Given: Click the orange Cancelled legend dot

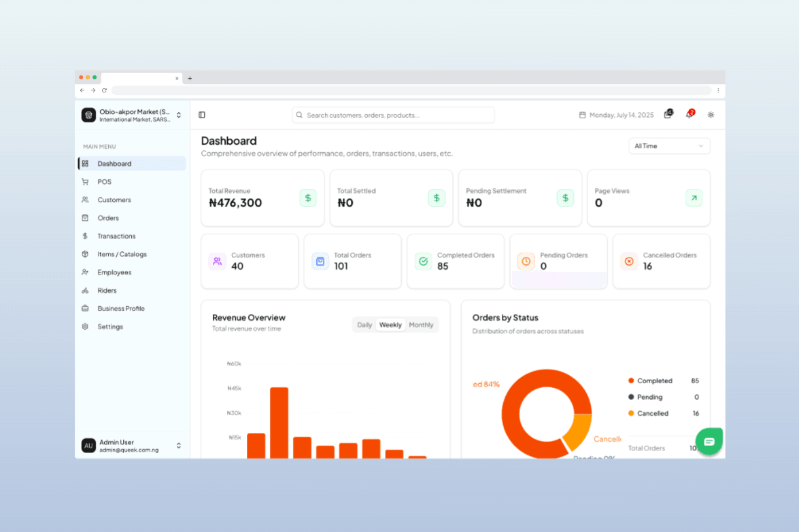Looking at the screenshot, I should [631, 413].
